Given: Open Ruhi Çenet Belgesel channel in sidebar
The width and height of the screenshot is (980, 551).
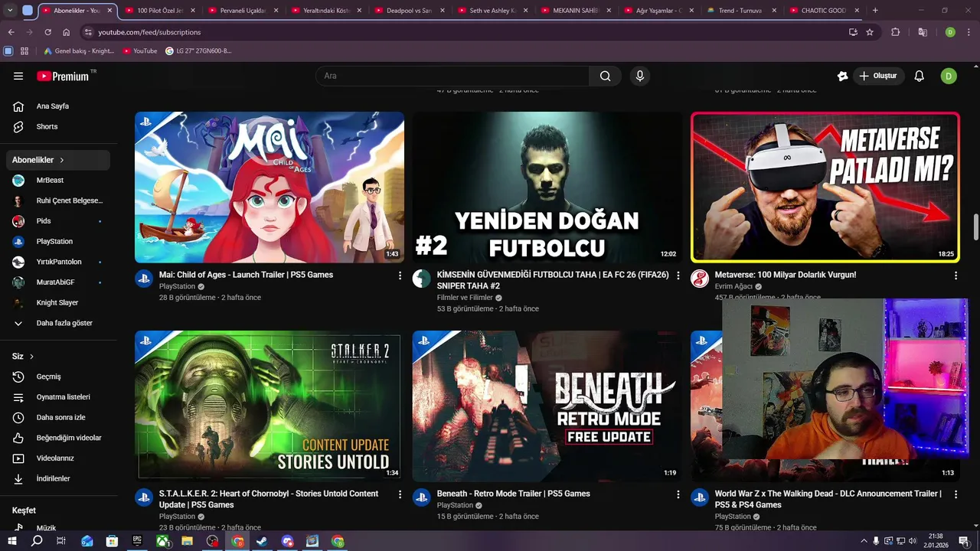Looking at the screenshot, I should tap(60, 201).
